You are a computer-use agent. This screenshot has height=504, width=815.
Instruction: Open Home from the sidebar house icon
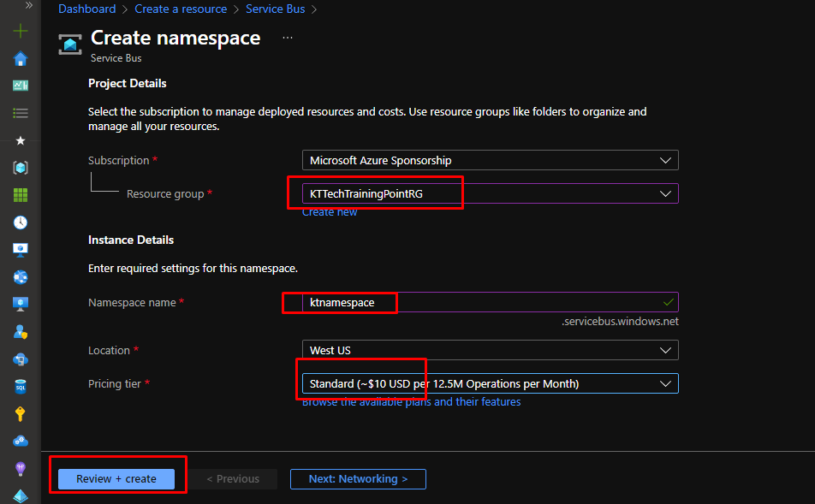[21, 59]
